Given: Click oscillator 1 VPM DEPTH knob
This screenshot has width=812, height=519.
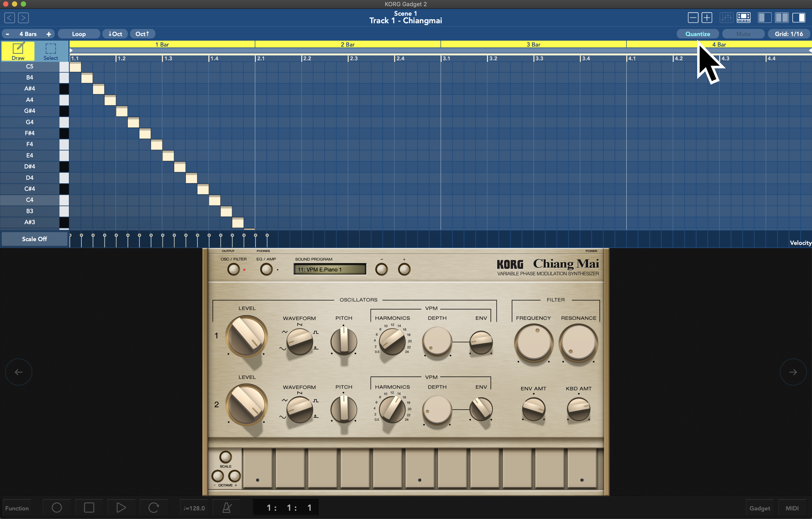Looking at the screenshot, I should 437,341.
